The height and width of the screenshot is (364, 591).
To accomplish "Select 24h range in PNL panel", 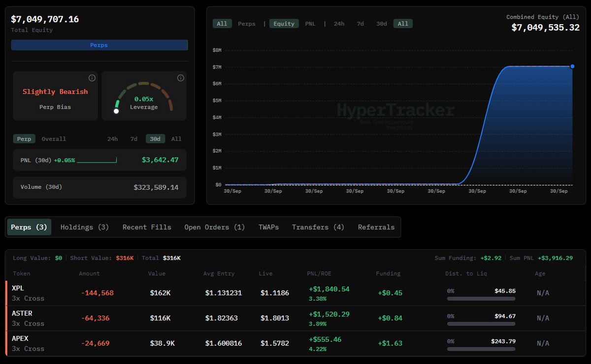I will 112,139.
